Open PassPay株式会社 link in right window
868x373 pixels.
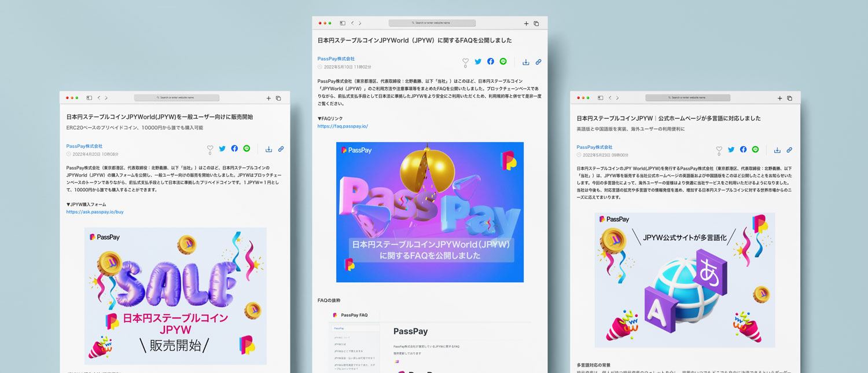tap(594, 147)
